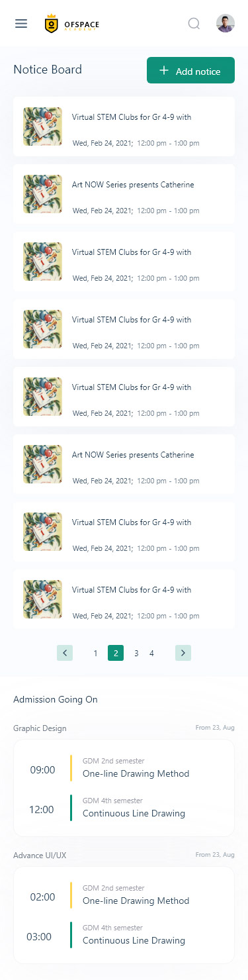
Task: Open first Virtual STEM Clubs notice thumbnail
Action: click(x=42, y=126)
